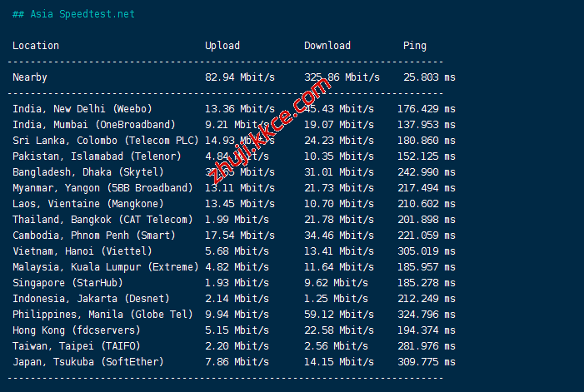The height and width of the screenshot is (392, 584).
Task: Click the 'Download' column header
Action: click(327, 46)
